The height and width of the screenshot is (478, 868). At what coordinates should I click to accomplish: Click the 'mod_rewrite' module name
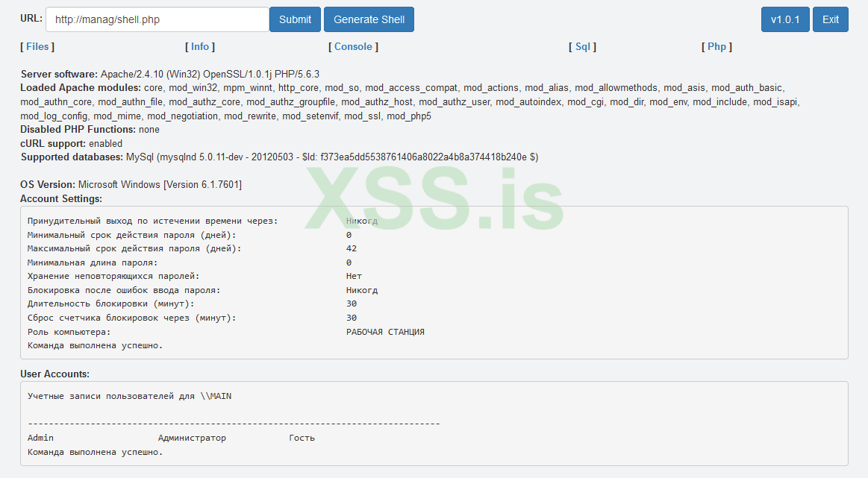coord(250,116)
